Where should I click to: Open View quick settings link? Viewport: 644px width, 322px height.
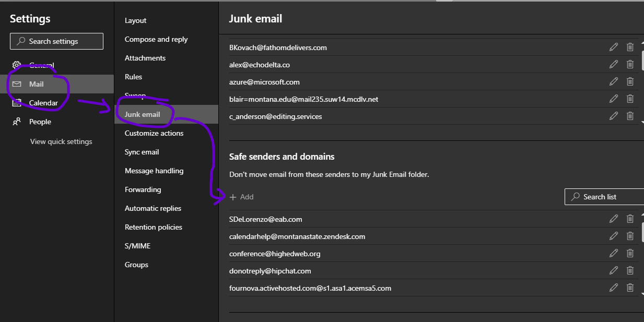pyautogui.click(x=61, y=141)
